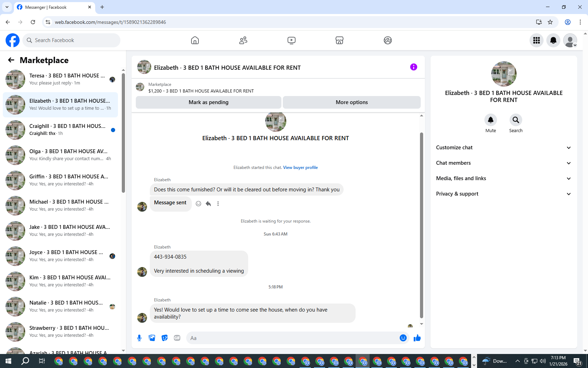Send a thumbs-up like
Screen dimensions: 588x368
click(417, 338)
